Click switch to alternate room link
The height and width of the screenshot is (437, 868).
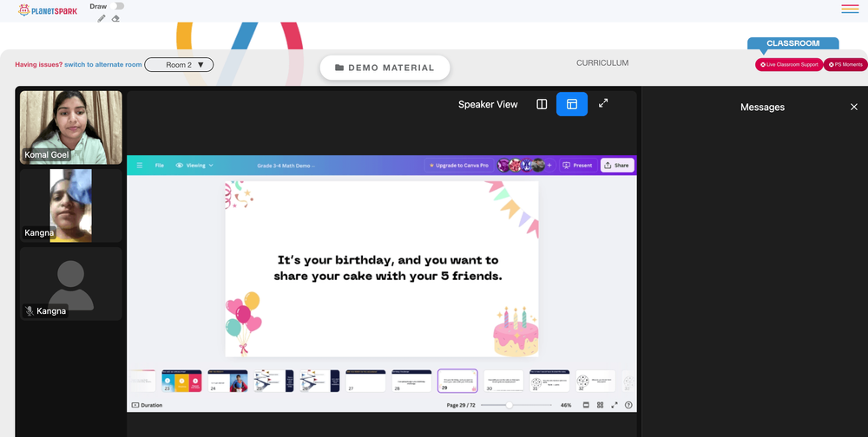click(x=103, y=65)
